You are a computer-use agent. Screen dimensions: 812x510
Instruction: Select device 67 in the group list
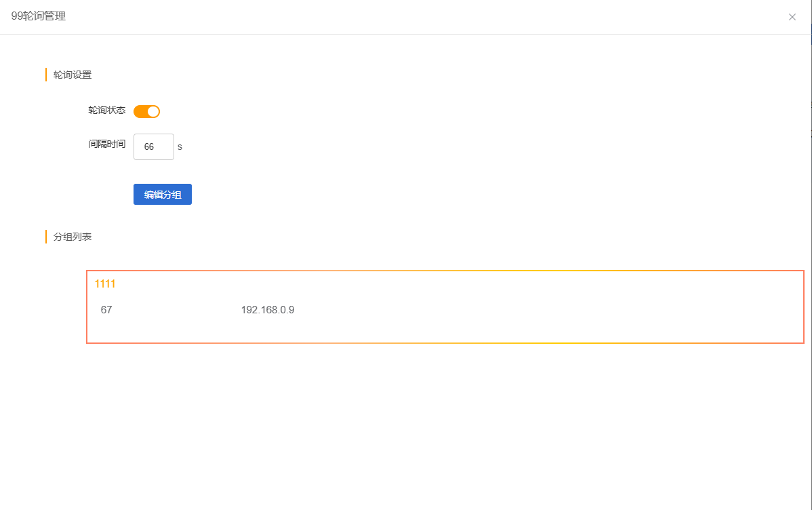pyautogui.click(x=106, y=310)
